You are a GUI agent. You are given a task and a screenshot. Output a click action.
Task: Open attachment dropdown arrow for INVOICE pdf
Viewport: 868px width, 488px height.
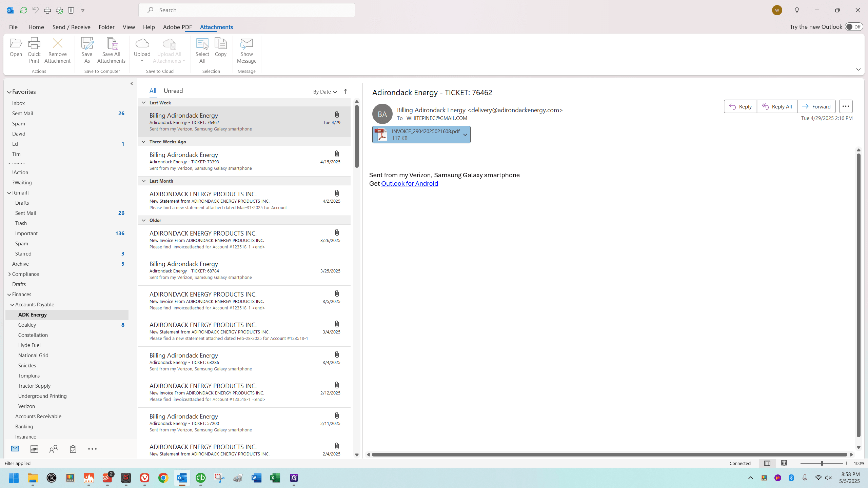465,135
